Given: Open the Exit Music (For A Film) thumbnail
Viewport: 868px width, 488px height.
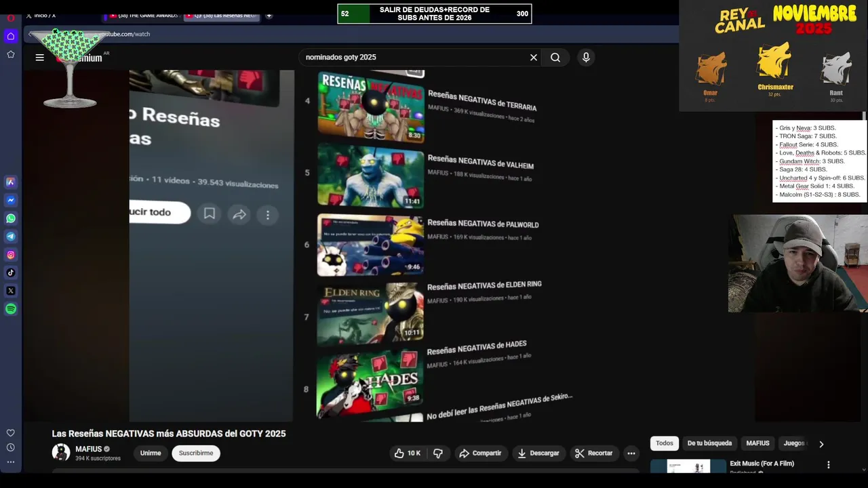Looking at the screenshot, I should coord(688,466).
